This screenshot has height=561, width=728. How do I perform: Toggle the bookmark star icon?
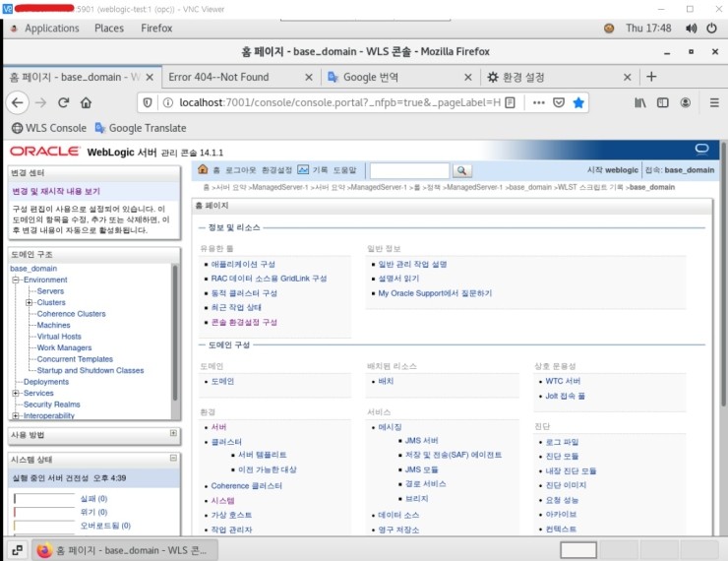click(578, 102)
